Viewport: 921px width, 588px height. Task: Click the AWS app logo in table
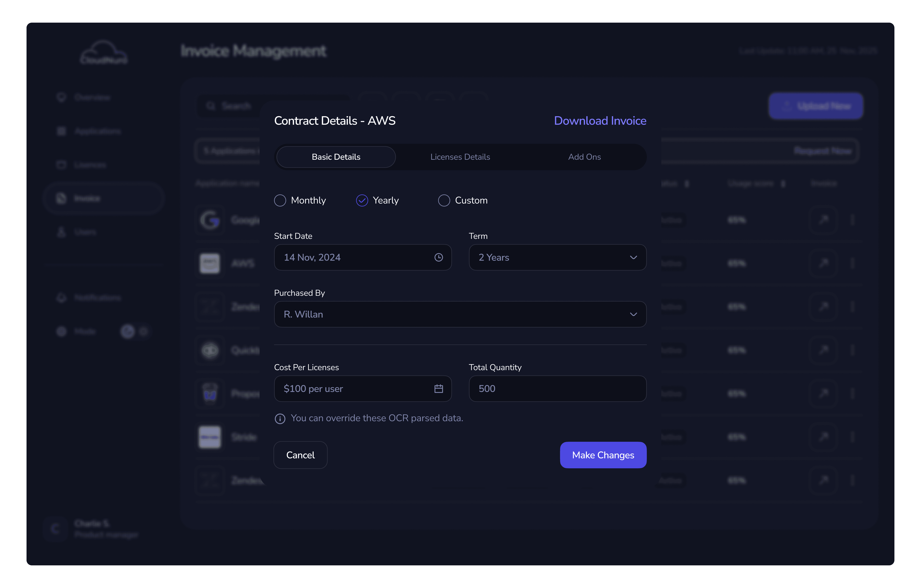click(x=210, y=264)
